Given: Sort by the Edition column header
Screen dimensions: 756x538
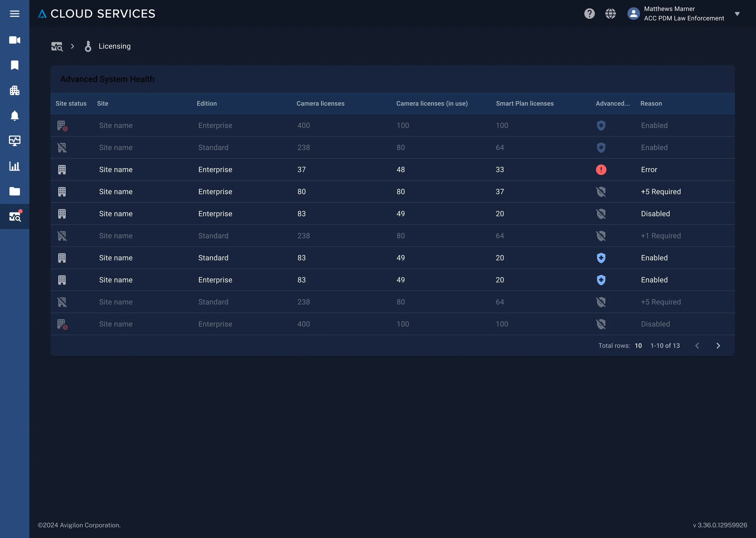Looking at the screenshot, I should (207, 103).
